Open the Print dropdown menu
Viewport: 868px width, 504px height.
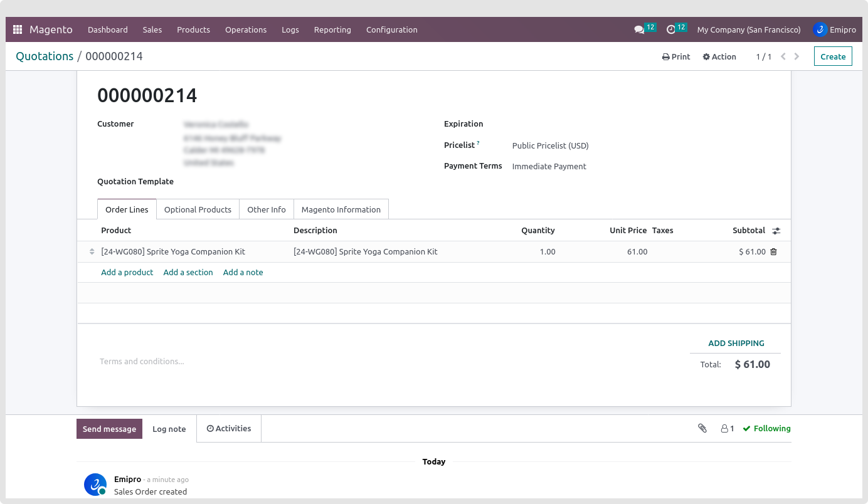(x=676, y=56)
